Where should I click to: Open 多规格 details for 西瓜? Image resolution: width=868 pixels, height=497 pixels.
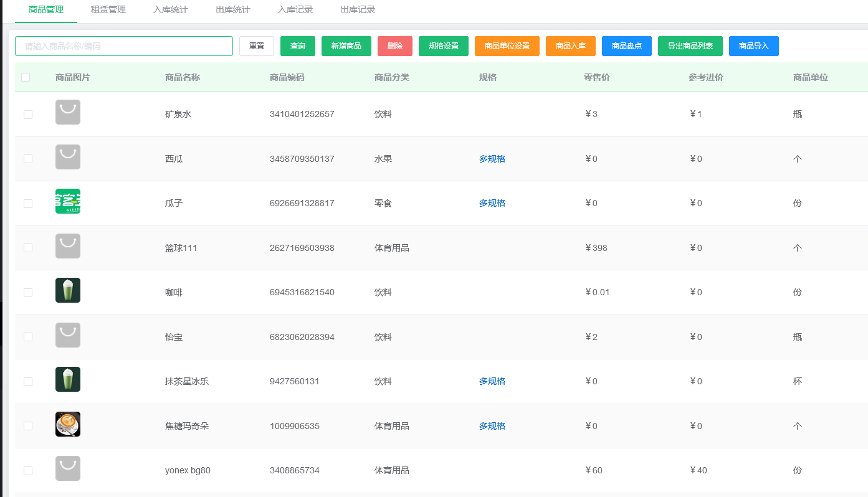pyautogui.click(x=492, y=159)
